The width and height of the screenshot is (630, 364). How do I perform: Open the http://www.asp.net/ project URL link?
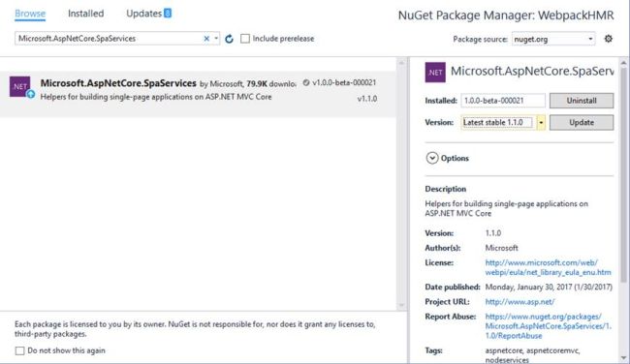(x=520, y=302)
